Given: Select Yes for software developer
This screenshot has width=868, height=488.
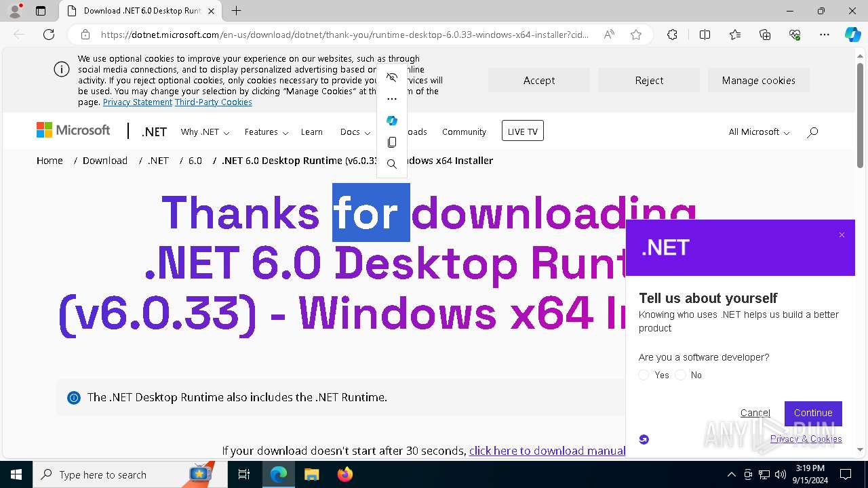Looking at the screenshot, I should [644, 375].
